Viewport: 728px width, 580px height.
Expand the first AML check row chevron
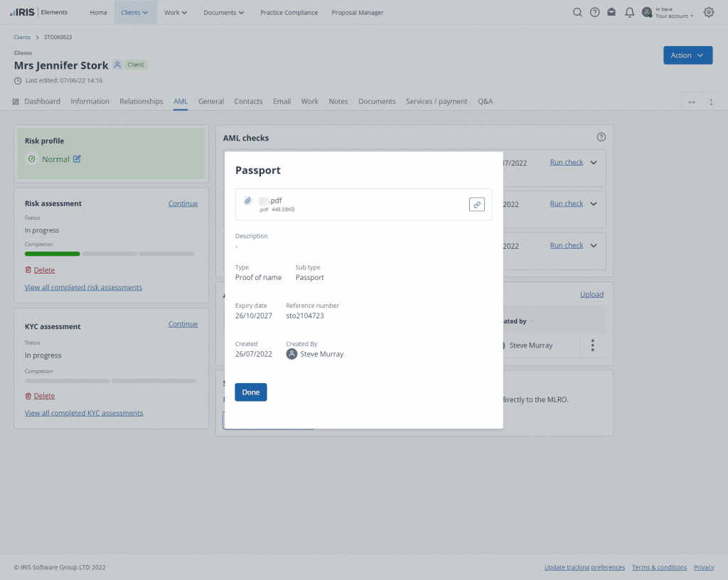pyautogui.click(x=594, y=162)
